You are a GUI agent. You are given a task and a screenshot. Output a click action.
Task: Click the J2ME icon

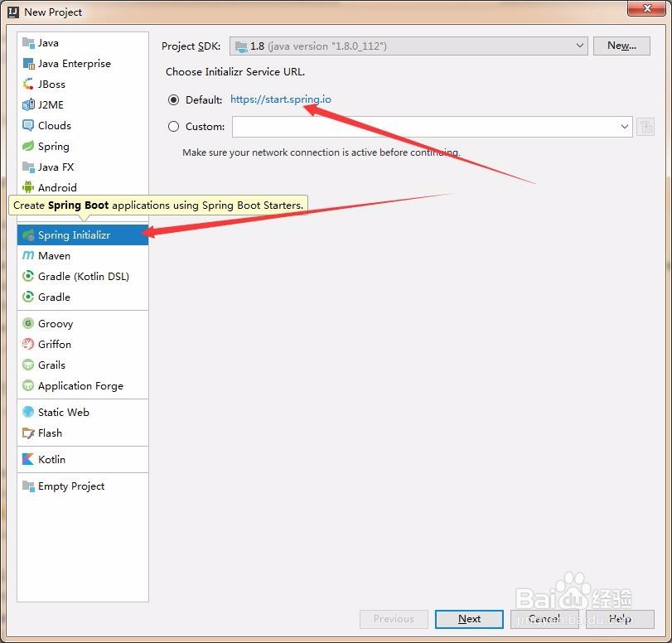(28, 104)
